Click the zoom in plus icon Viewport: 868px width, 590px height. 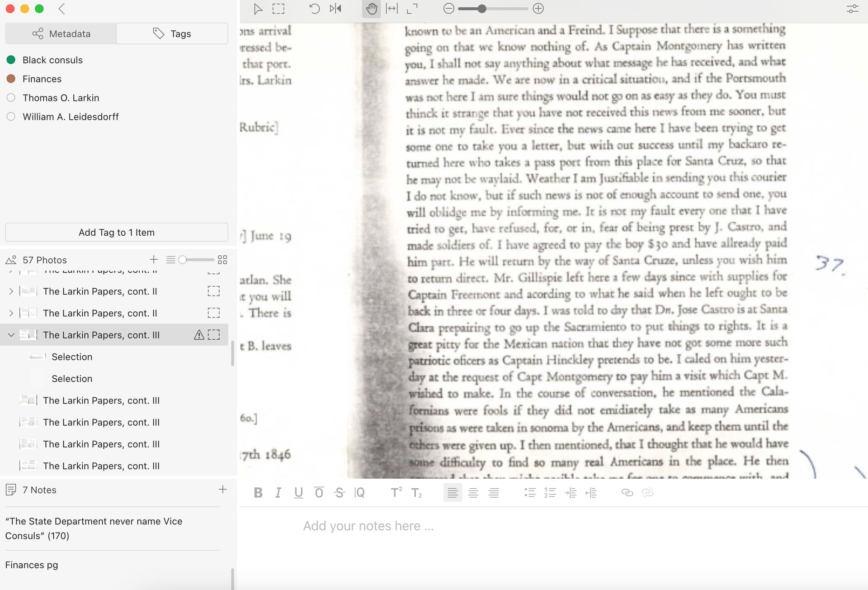pyautogui.click(x=538, y=9)
